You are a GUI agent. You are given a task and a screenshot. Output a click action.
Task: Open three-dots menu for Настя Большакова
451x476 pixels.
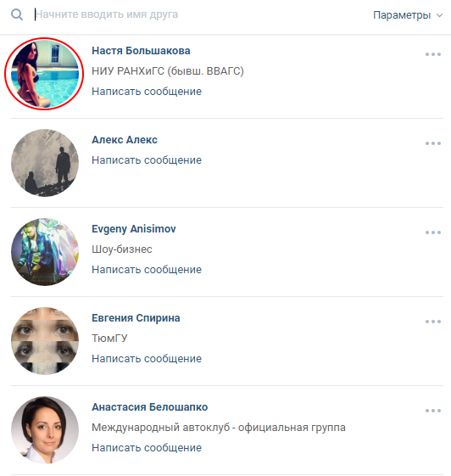(x=433, y=54)
